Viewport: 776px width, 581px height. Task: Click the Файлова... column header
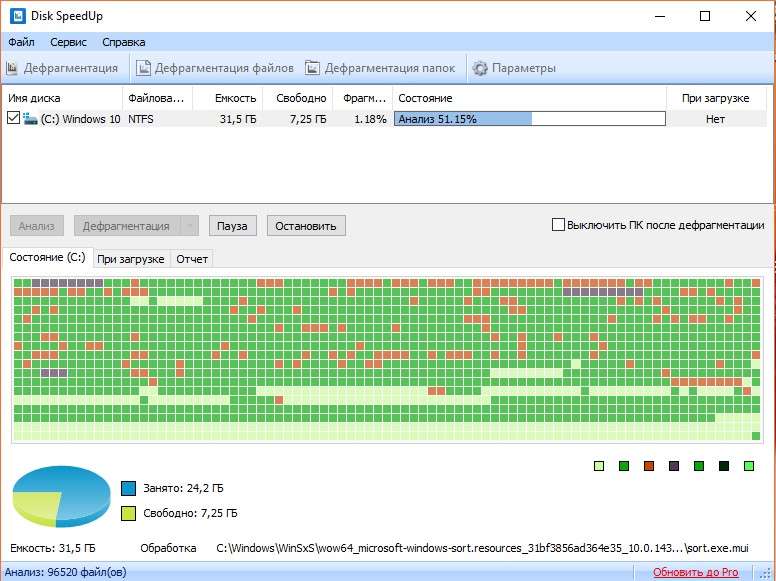157,98
